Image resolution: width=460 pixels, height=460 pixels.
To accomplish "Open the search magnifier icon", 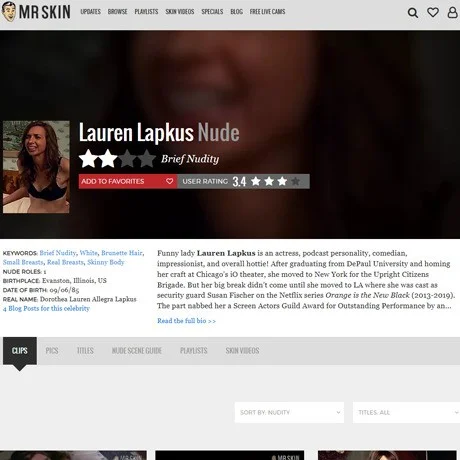I will pos(413,13).
